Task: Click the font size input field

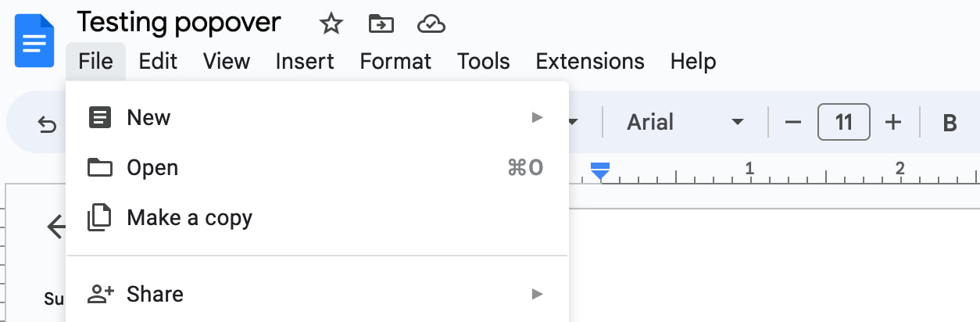Action: 843,123
